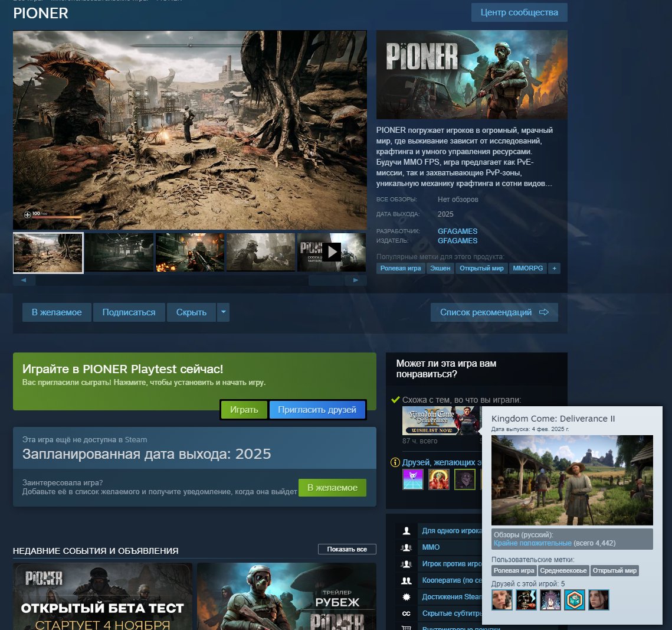
Task: Click the left arrow of the thumbnail strip
Action: pos(24,280)
